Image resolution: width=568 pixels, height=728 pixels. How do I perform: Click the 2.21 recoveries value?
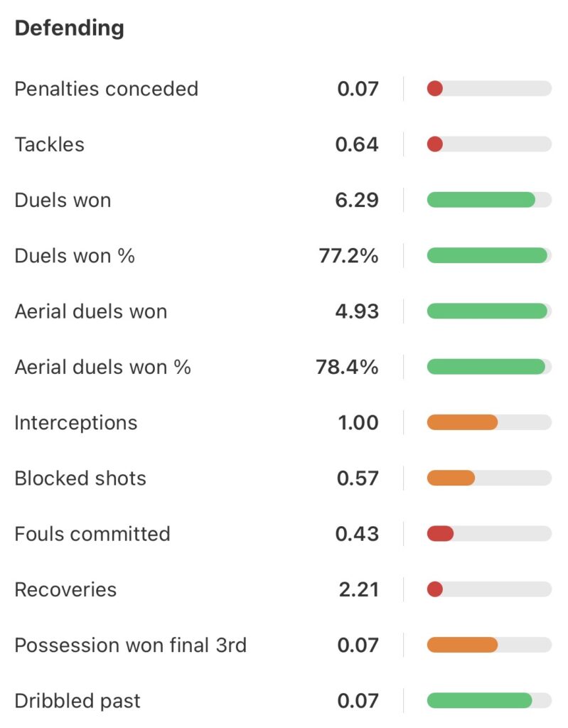(x=358, y=589)
